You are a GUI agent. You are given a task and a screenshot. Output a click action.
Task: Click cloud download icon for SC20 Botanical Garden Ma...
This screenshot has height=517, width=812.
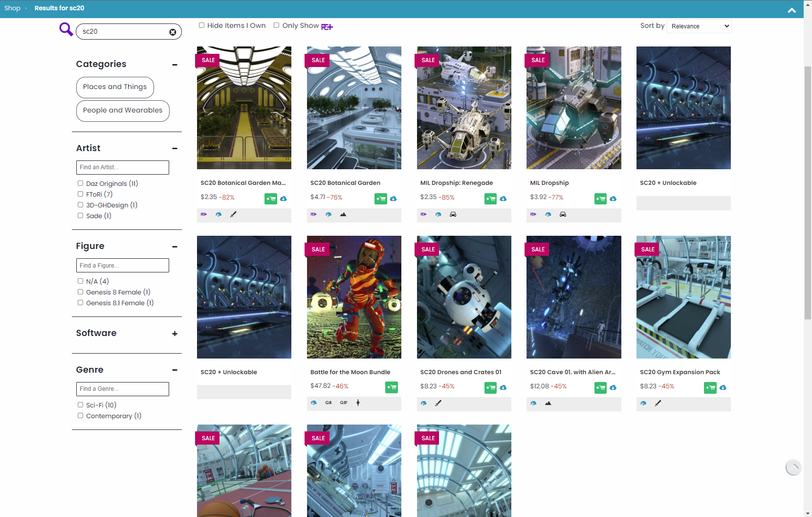click(x=284, y=199)
